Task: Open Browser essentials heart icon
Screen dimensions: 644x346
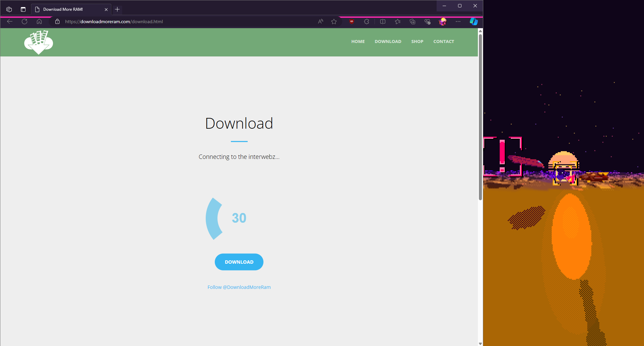Action: [x=427, y=21]
